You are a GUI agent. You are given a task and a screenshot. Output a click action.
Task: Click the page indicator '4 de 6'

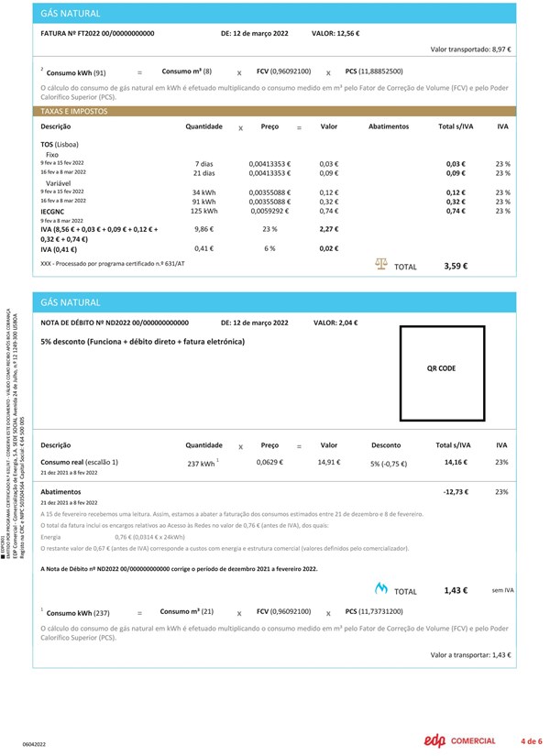coord(532,740)
